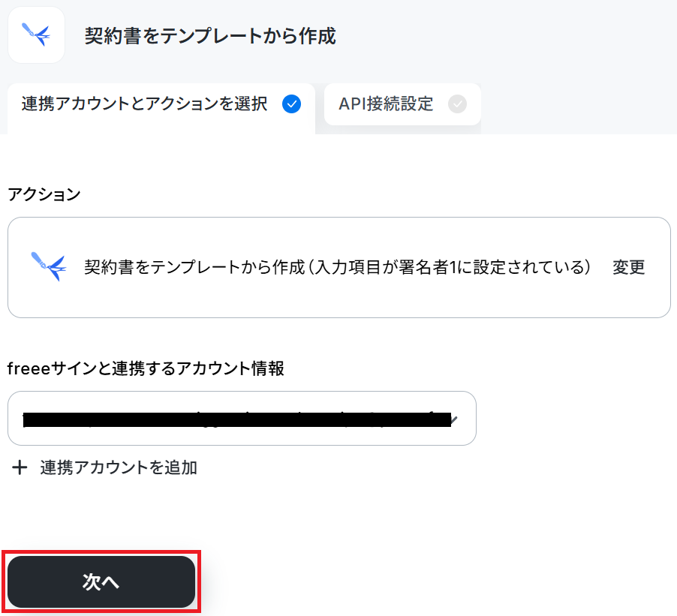The width and height of the screenshot is (677, 616).
Task: Click the freee Sign icon inside the action box
Action: pyautogui.click(x=49, y=267)
